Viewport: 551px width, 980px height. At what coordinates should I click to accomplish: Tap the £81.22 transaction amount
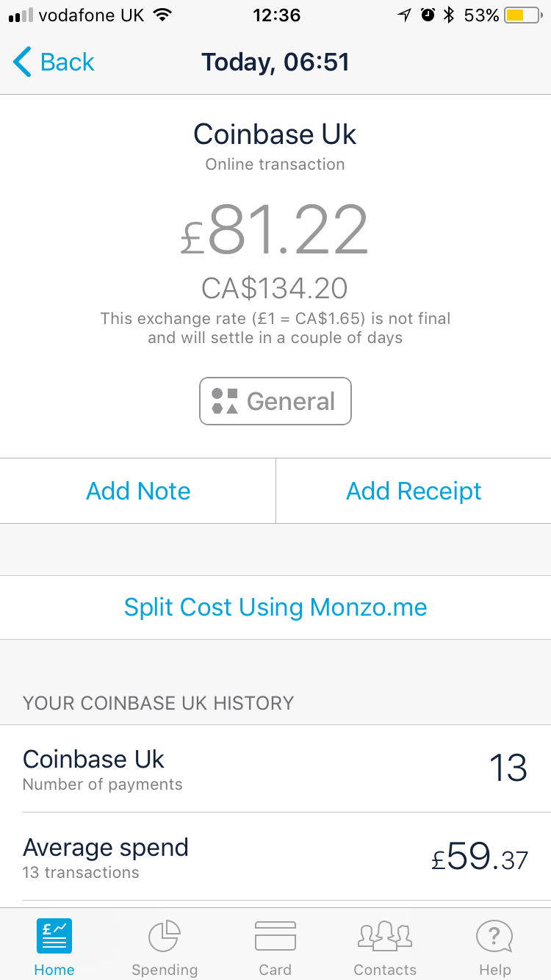point(275,231)
